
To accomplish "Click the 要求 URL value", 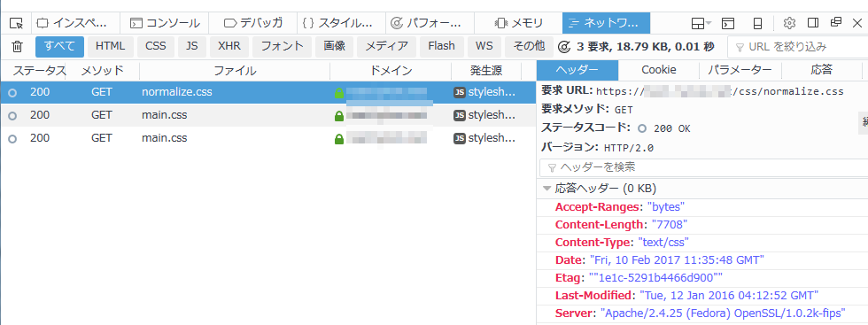I will (x=719, y=91).
